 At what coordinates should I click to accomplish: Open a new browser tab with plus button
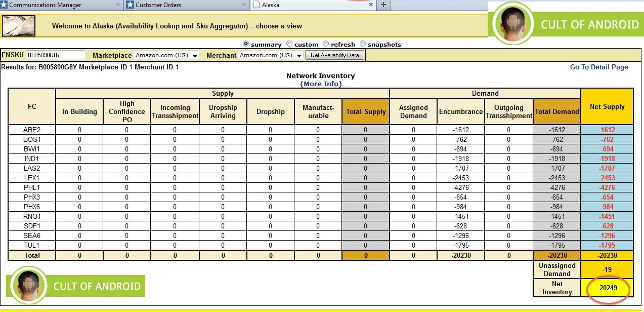[383, 5]
